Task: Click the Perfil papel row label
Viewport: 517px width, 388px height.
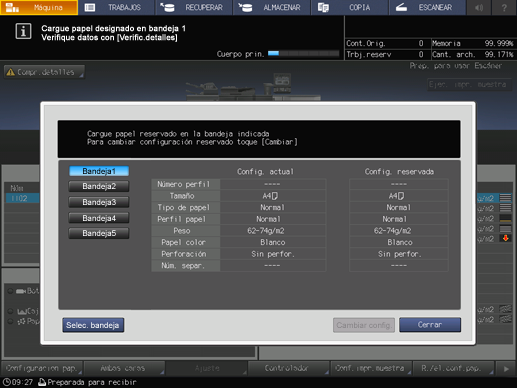Action: tap(185, 219)
